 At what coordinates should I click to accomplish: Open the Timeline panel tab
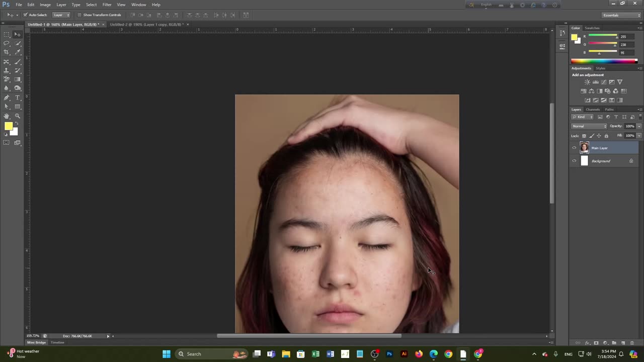point(57,342)
